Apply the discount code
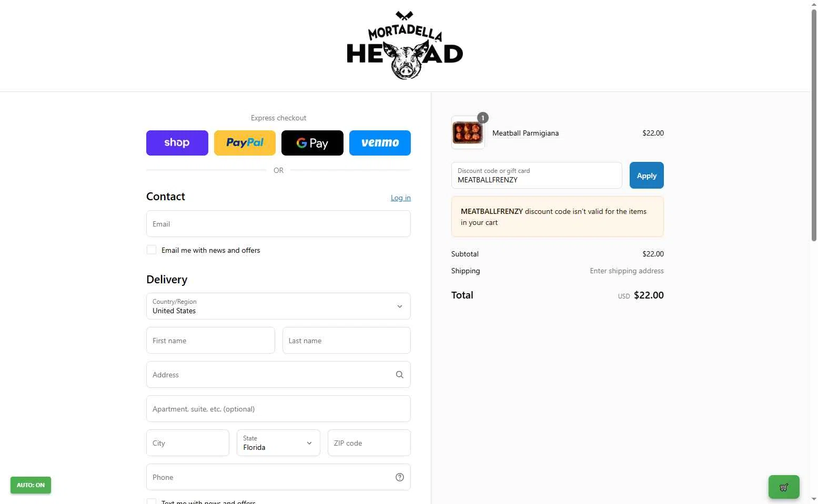The height and width of the screenshot is (504, 818). click(647, 176)
